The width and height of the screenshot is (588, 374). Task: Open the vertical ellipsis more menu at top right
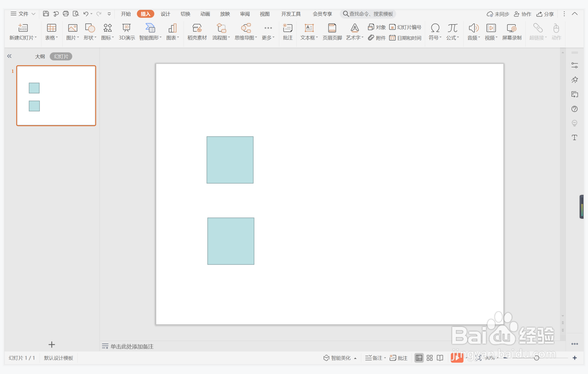point(564,14)
